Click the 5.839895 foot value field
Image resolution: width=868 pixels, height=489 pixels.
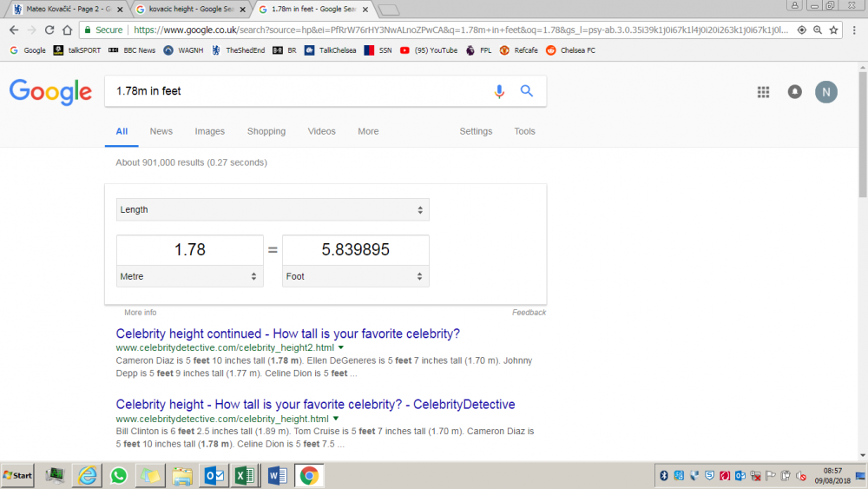355,250
